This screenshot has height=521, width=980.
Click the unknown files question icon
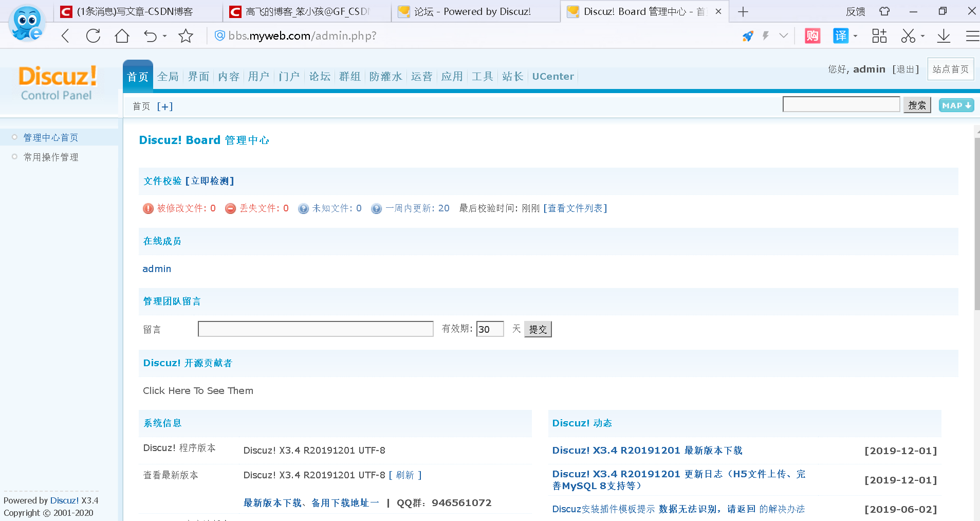point(304,208)
